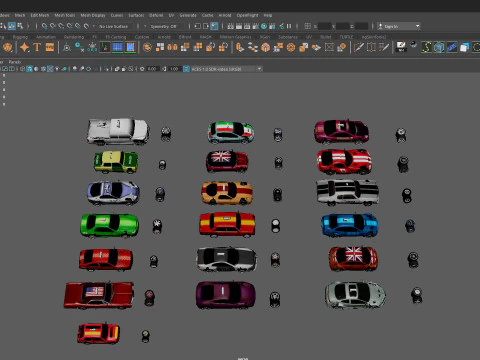Open the ACES 1.0 SDR-video view transform dropdown
Viewport: 480px width, 360px height.
click(x=226, y=69)
